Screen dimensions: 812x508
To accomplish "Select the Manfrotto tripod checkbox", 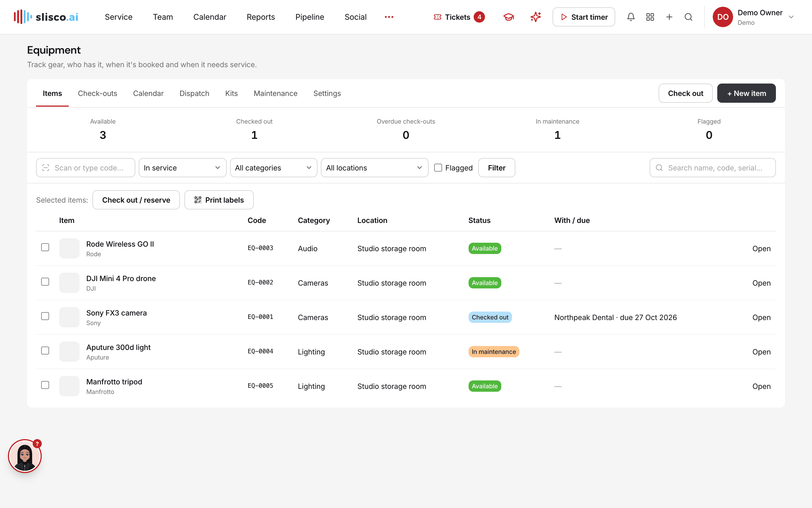I will [45, 385].
